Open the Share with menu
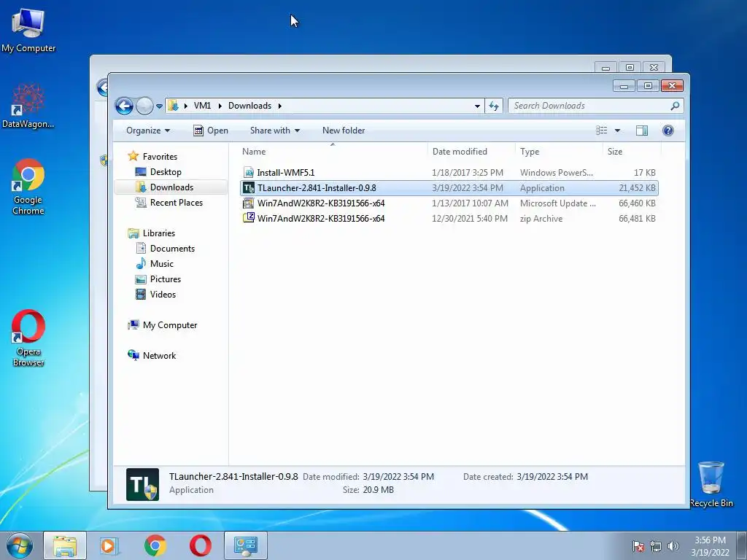The height and width of the screenshot is (560, 747). coord(275,131)
